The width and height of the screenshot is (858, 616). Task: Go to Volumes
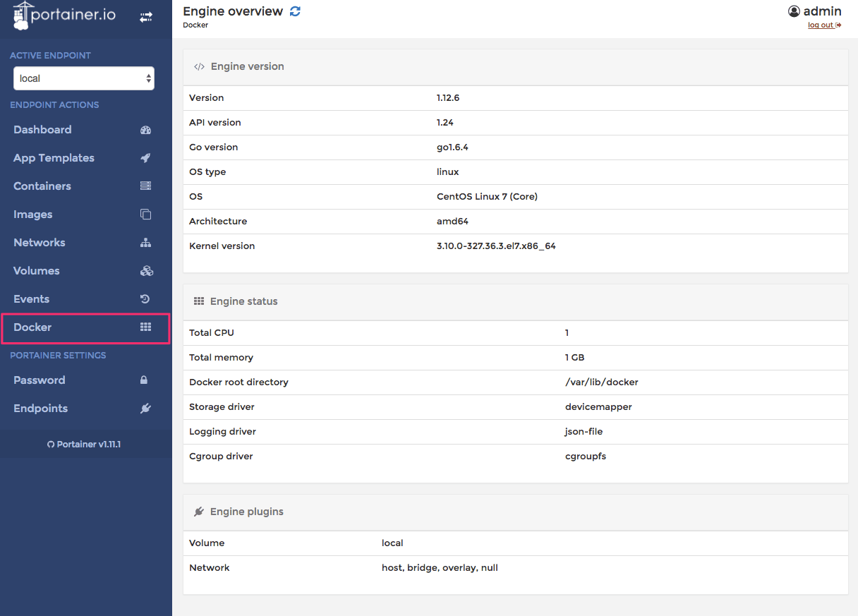pyautogui.click(x=86, y=271)
